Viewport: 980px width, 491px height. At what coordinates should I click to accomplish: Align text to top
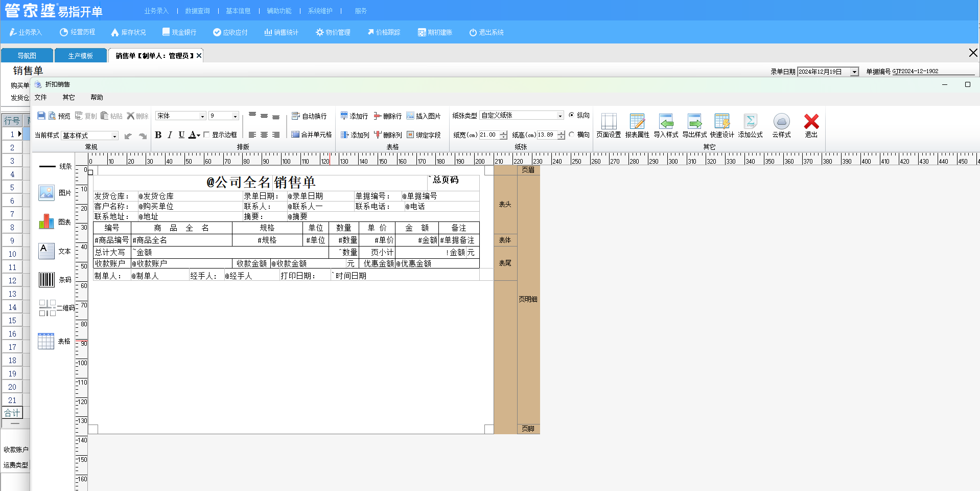click(x=252, y=116)
